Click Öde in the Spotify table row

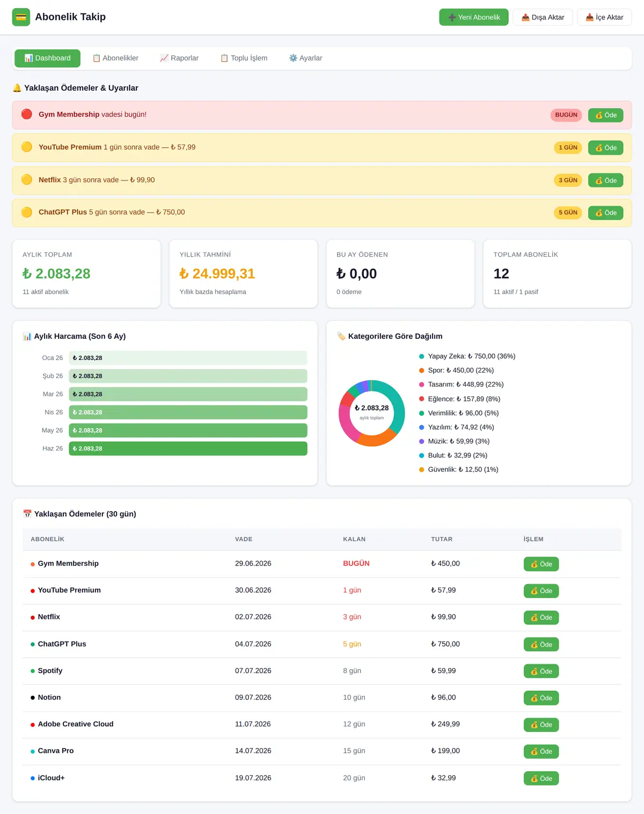point(541,671)
